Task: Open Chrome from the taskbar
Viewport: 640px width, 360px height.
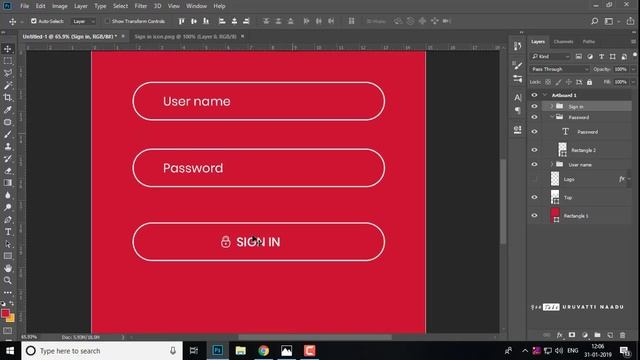Action: click(x=264, y=351)
